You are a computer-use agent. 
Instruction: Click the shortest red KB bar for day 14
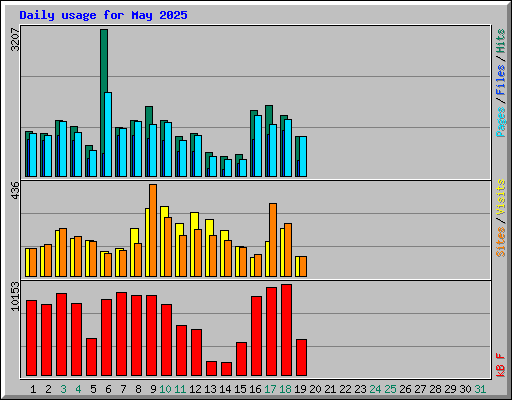[226, 369]
